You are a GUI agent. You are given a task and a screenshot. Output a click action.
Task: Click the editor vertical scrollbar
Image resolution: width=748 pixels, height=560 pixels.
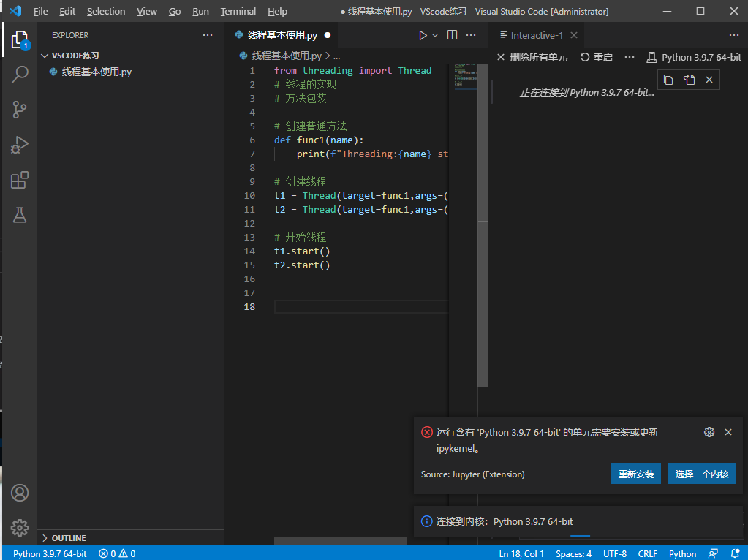coord(483,224)
